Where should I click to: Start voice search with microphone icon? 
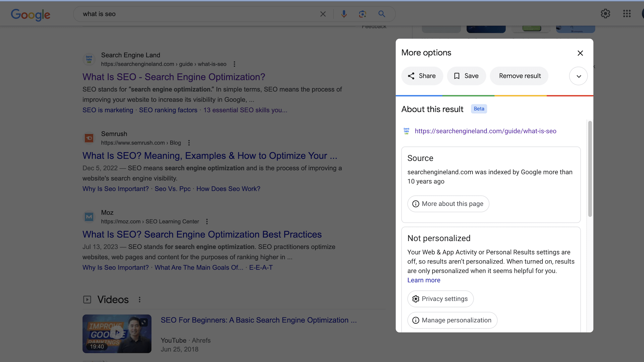pos(344,14)
